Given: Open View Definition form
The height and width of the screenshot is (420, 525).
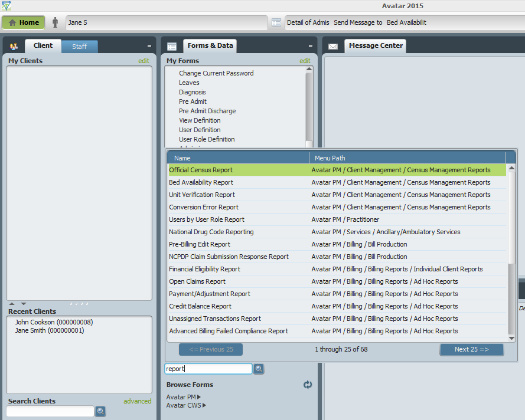Looking at the screenshot, I should click(x=200, y=120).
